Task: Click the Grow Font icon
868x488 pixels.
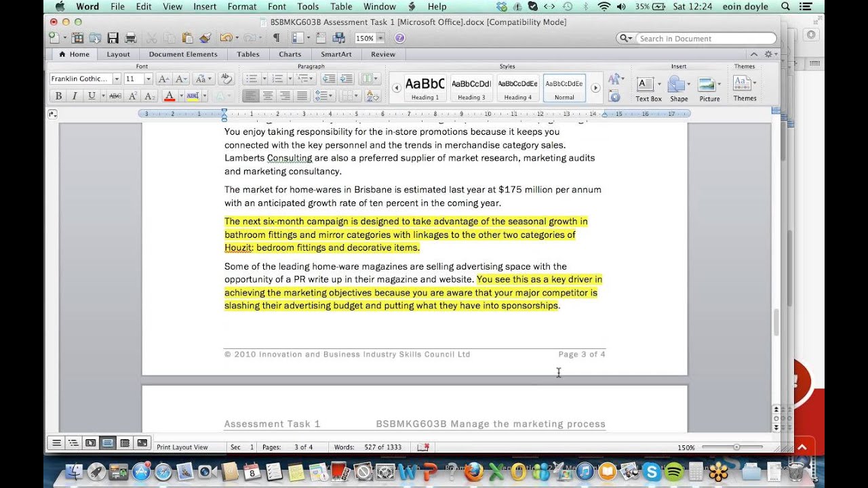Action: pos(163,79)
